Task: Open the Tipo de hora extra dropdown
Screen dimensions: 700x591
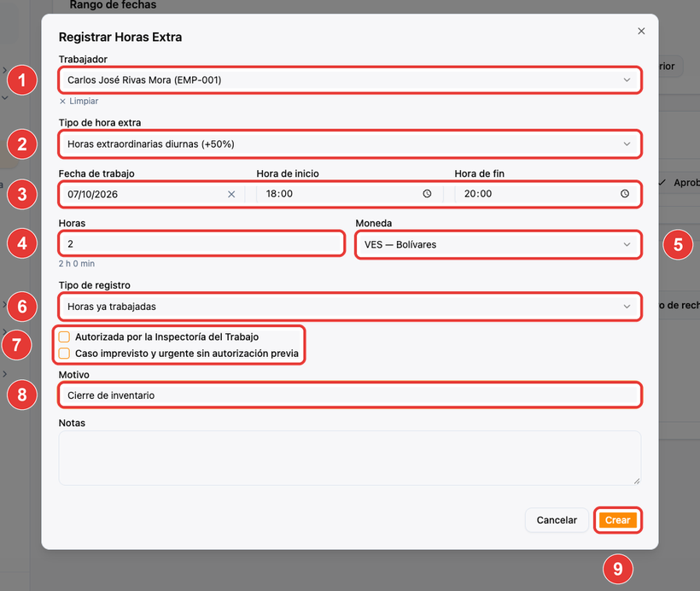Action: click(x=350, y=143)
